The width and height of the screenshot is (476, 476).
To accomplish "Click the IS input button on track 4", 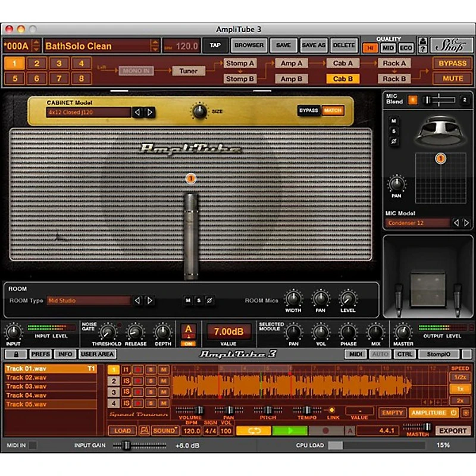I will [126, 403].
